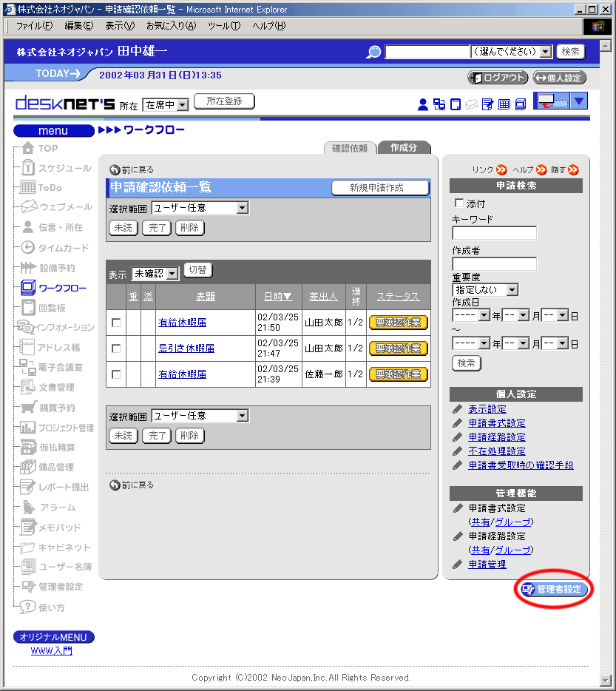Click the magnifier search icon in header

click(x=374, y=52)
